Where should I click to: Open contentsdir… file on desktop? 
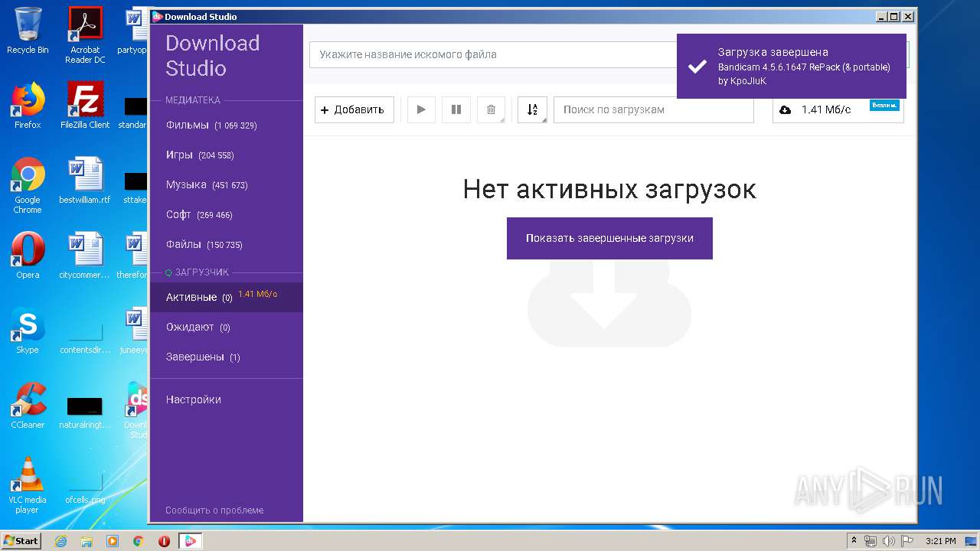click(x=85, y=337)
